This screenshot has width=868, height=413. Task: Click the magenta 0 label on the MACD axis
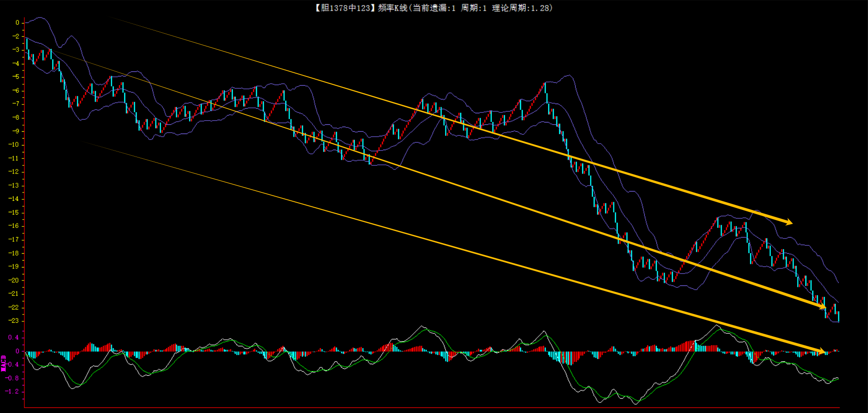[x=17, y=351]
